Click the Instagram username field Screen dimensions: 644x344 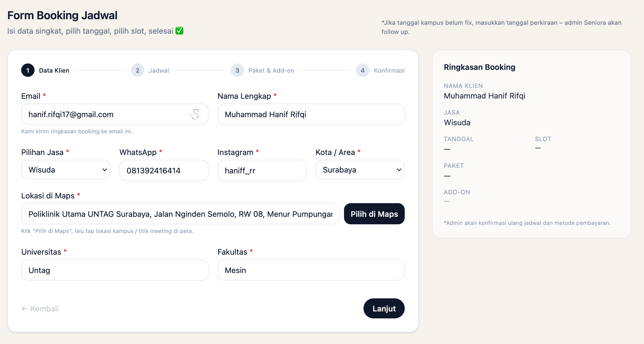[x=262, y=170]
